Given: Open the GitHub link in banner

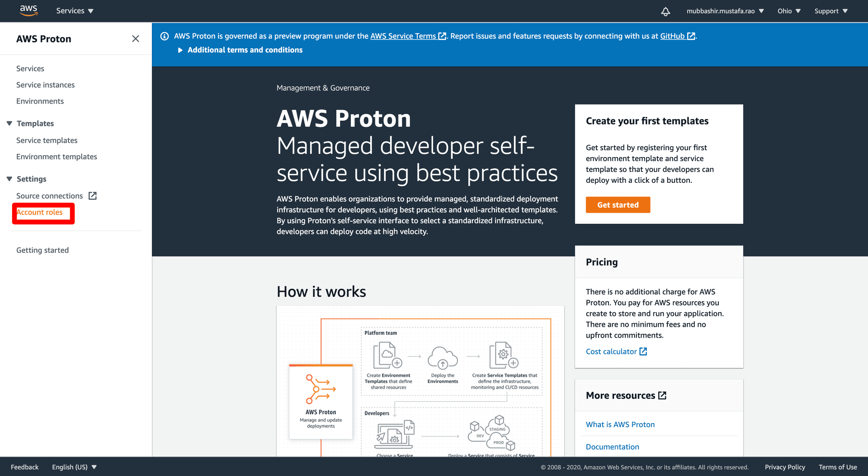Looking at the screenshot, I should (x=677, y=36).
